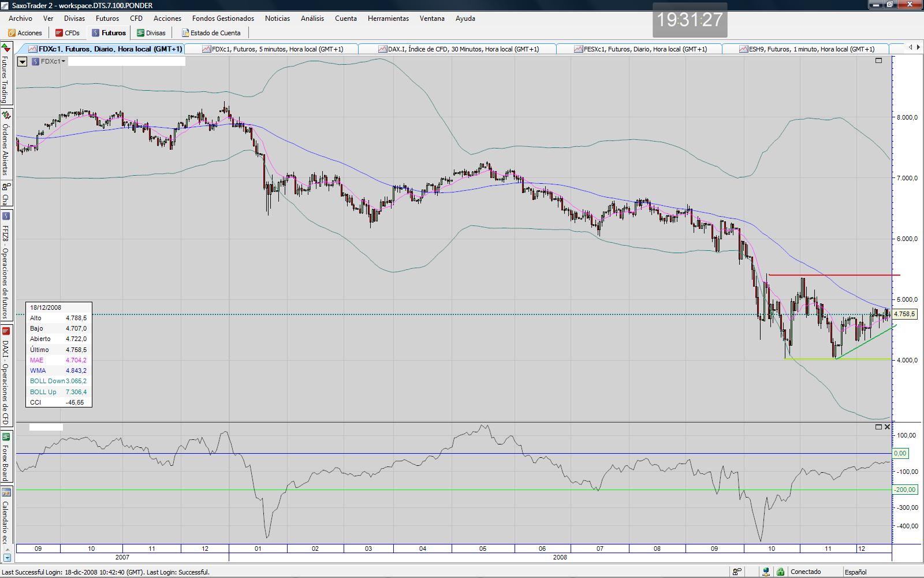Open the CFDs toolbar module
Image resolution: width=924 pixels, height=578 pixels.
[68, 33]
